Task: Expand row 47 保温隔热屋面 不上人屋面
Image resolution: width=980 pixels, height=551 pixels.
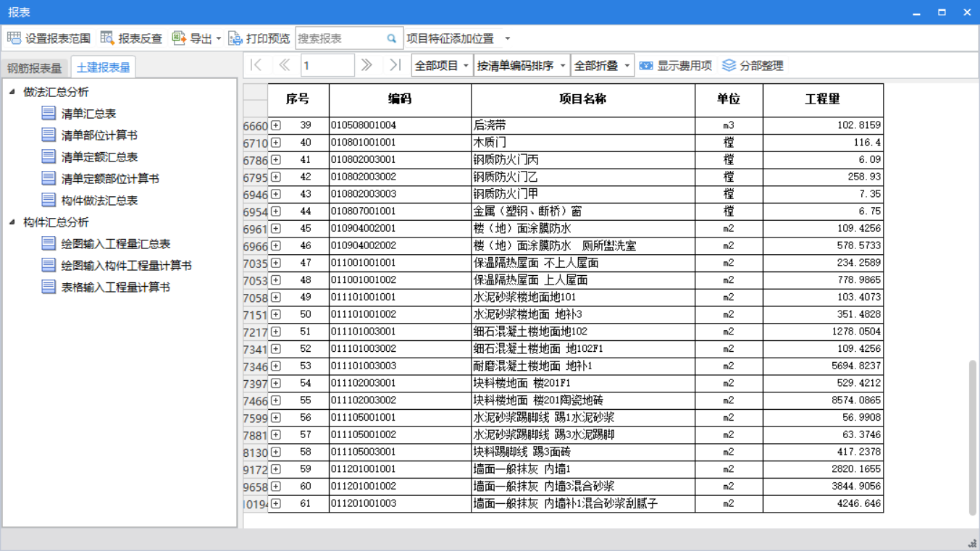Action: (276, 263)
